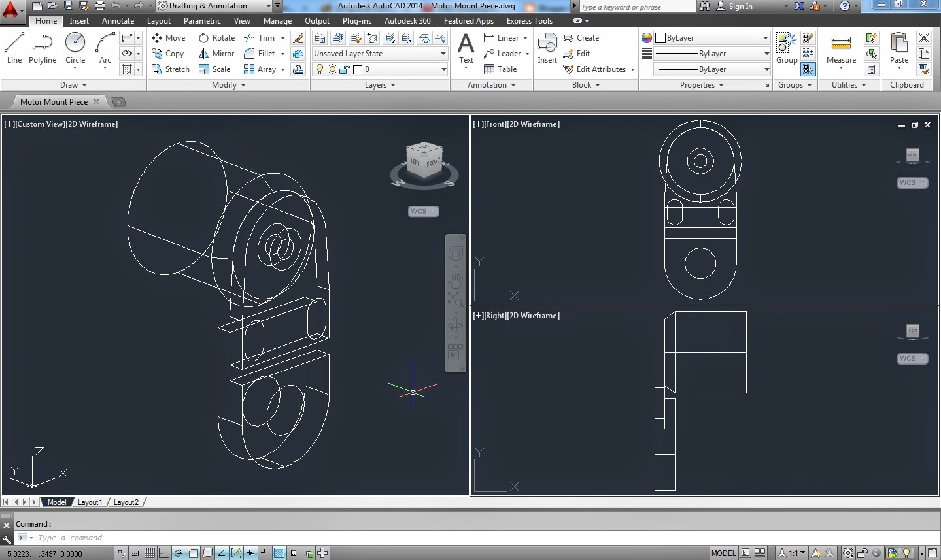Open the Unsaved Layer State dropdown
Image resolution: width=941 pixels, height=560 pixels.
click(x=443, y=53)
